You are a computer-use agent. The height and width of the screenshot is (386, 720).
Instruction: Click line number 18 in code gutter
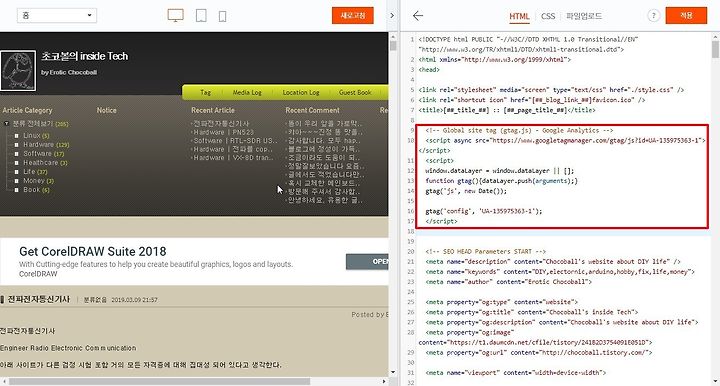tap(411, 231)
